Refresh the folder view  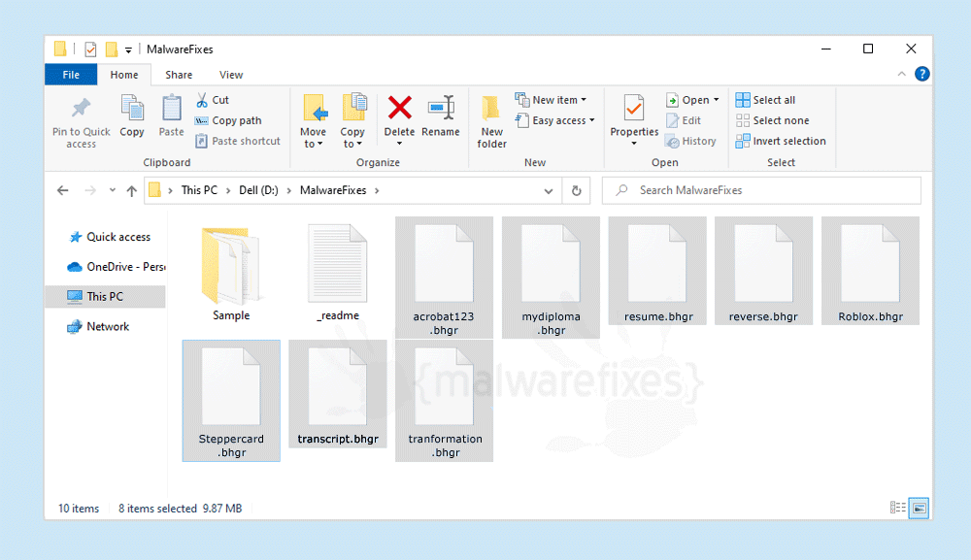(577, 190)
